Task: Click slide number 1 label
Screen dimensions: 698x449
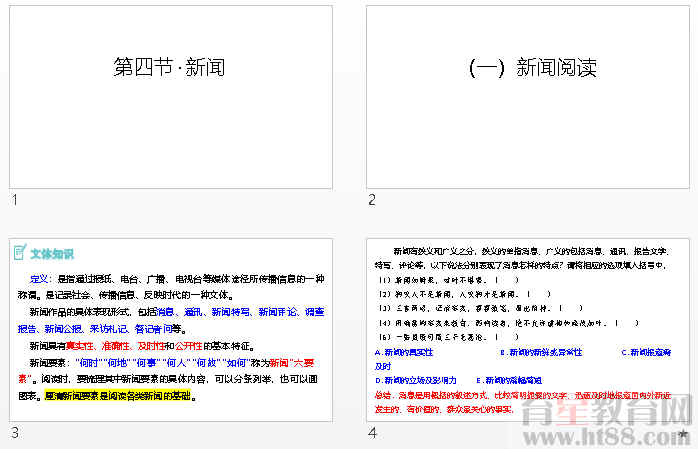Action: (x=15, y=200)
